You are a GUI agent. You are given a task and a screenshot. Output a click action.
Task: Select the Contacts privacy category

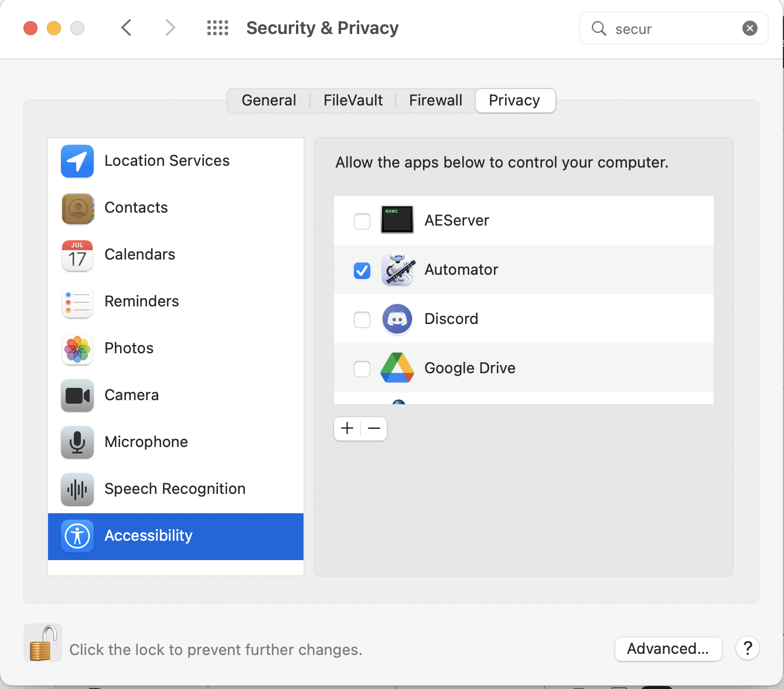pos(136,207)
